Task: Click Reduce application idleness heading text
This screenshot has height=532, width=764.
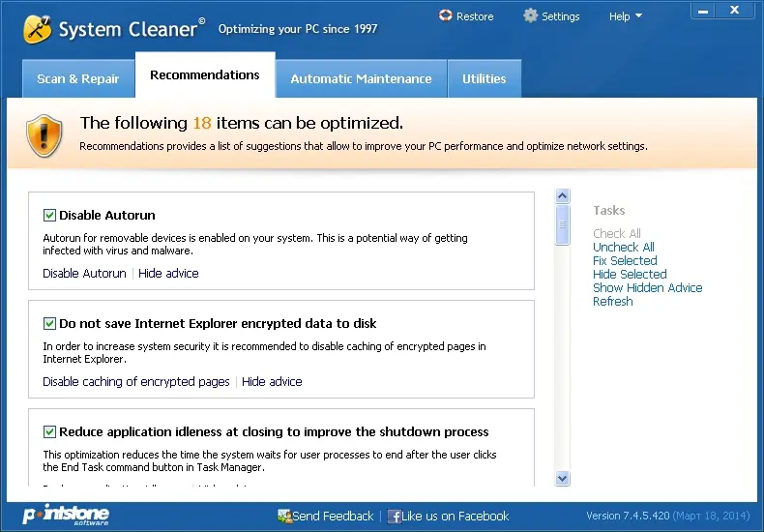Action: 274,432
